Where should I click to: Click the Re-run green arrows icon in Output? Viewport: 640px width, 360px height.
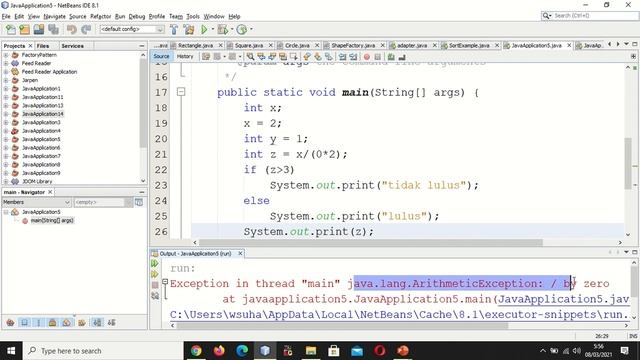[155, 264]
